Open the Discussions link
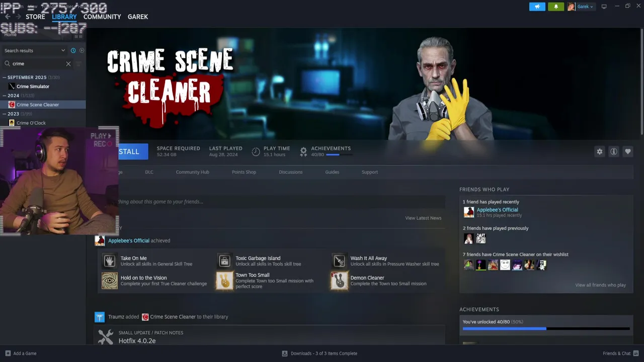Image resolution: width=644 pixels, height=362 pixels. [x=291, y=172]
